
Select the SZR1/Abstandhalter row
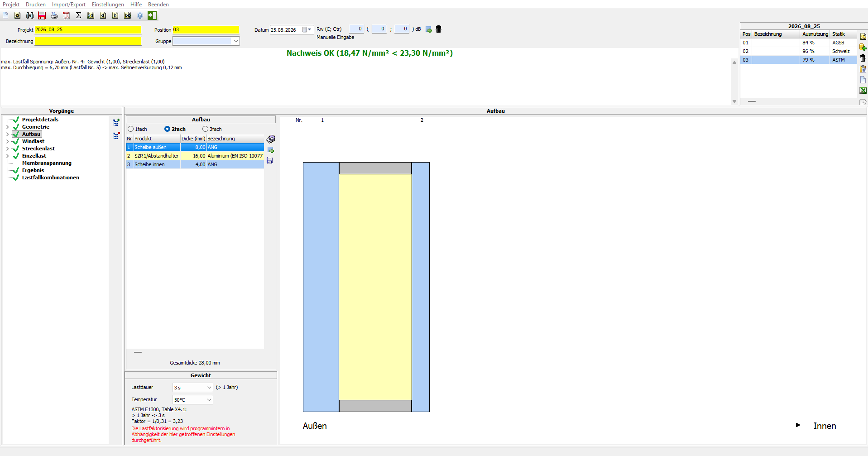pyautogui.click(x=195, y=156)
